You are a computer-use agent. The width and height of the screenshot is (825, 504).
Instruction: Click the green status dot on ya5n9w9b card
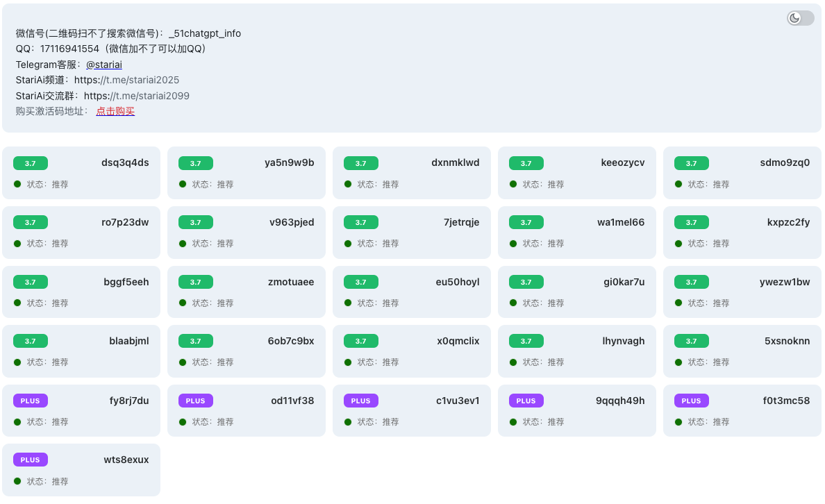pos(183,184)
